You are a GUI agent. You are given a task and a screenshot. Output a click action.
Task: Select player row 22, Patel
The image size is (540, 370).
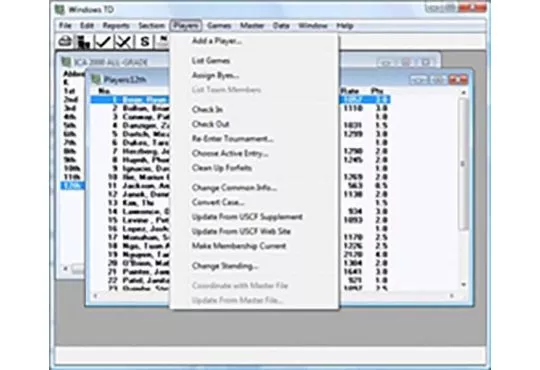pos(240,280)
